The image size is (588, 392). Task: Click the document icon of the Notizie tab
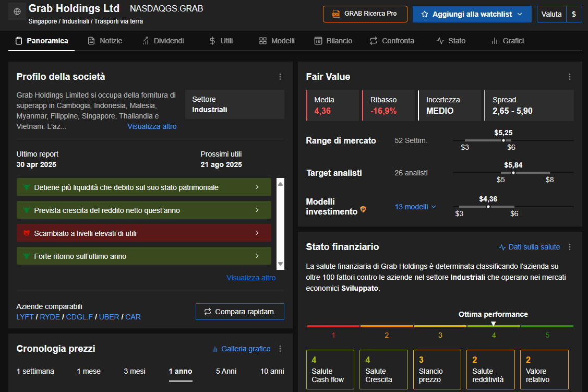[x=91, y=41]
